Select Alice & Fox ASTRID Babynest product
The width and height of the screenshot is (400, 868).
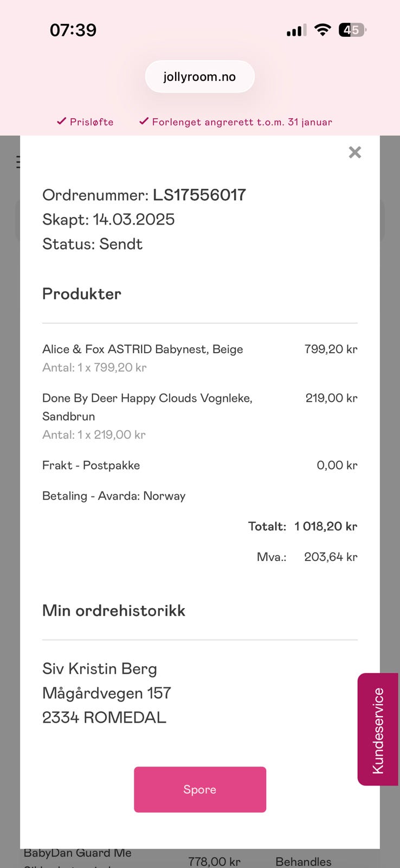[143, 349]
